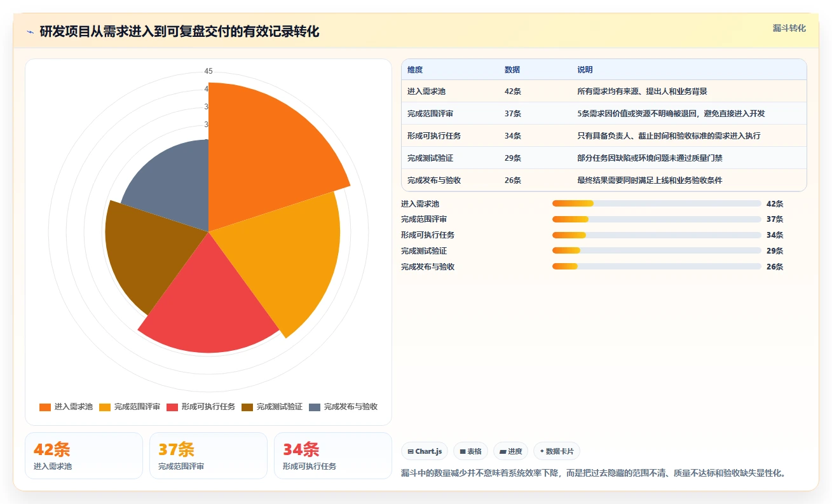
Task: Click the footer note starting 漏斗中的数量减少
Action: pos(594,473)
